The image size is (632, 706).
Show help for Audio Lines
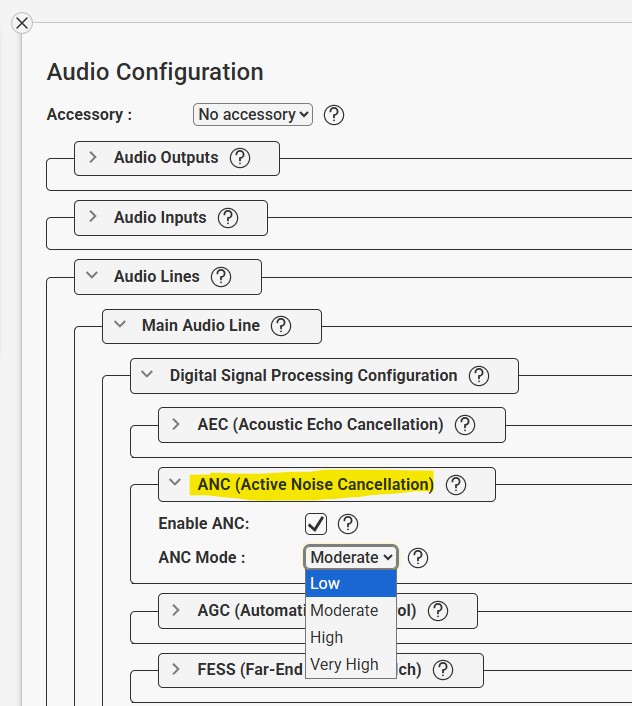(221, 277)
